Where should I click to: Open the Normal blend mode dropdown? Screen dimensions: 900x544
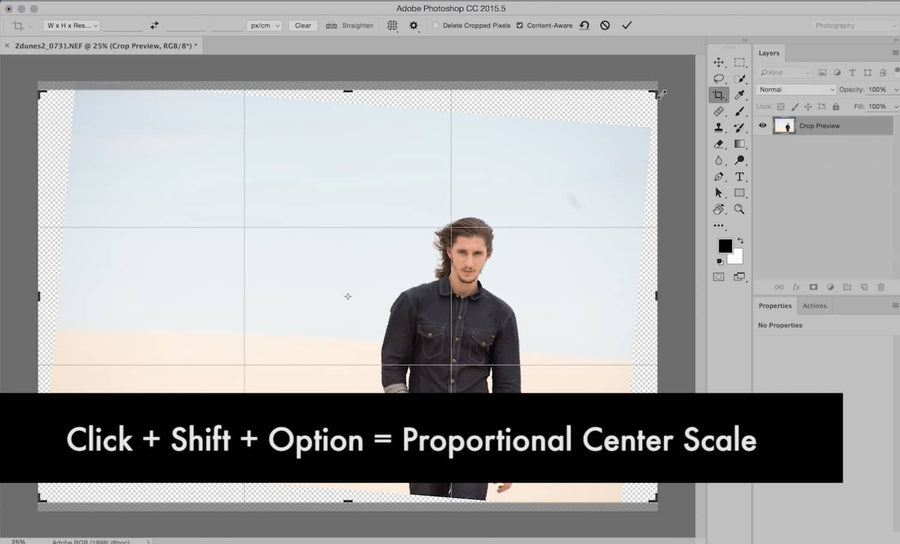pyautogui.click(x=796, y=90)
